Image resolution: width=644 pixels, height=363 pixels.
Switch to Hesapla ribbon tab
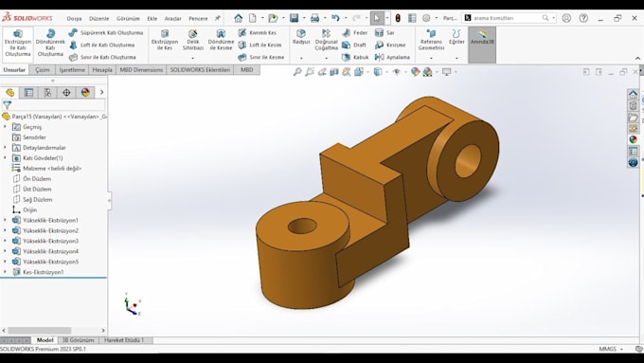(102, 70)
